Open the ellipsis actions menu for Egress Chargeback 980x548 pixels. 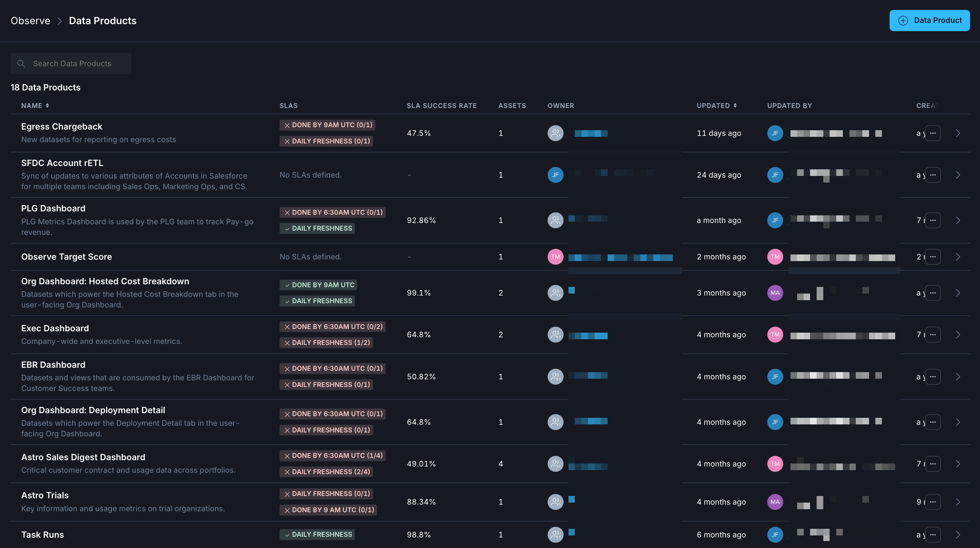pyautogui.click(x=933, y=133)
